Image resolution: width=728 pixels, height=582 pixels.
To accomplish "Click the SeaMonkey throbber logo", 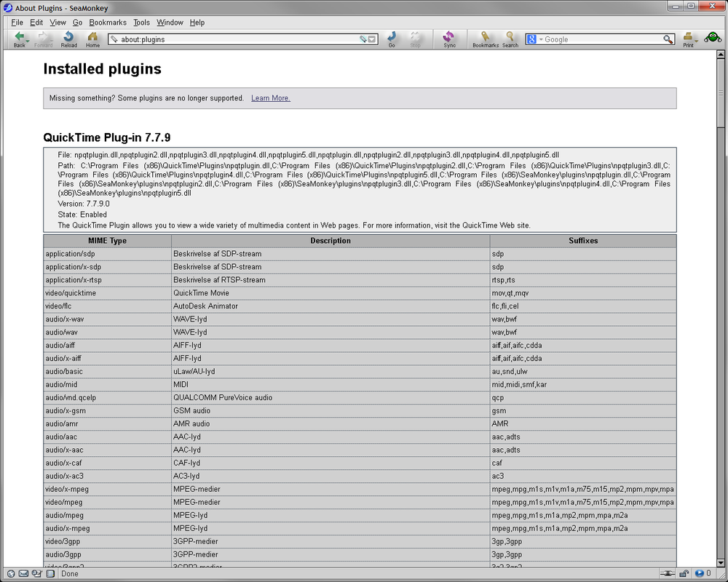I will tap(712, 38).
